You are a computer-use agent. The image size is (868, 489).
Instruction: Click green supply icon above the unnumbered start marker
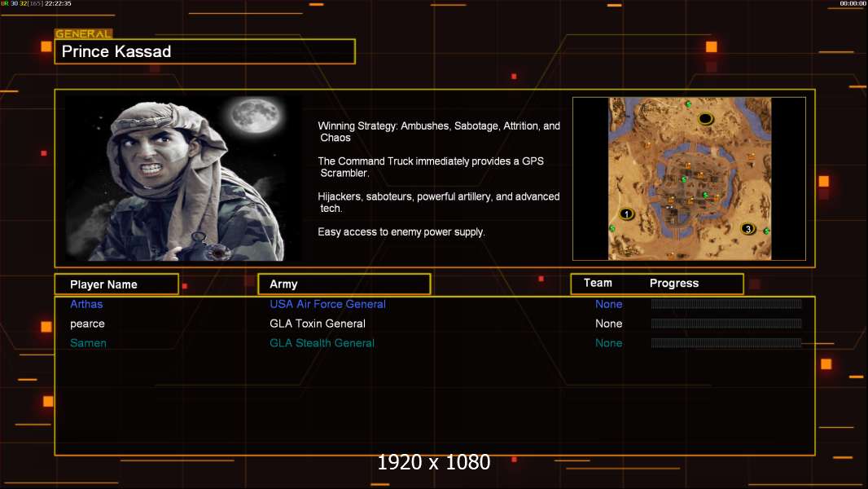[688, 104]
